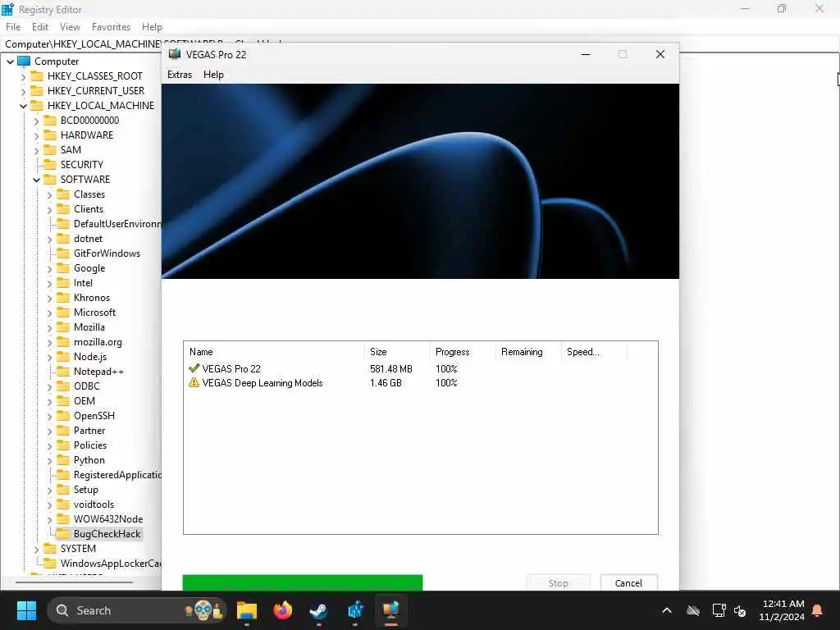This screenshot has width=840, height=630.
Task: Expand the Classes key
Action: coord(50,195)
